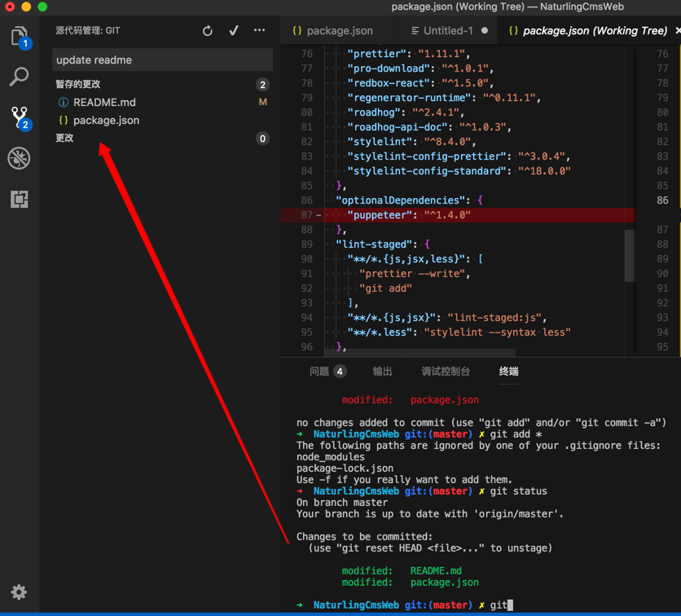Viewport: 681px width, 616px height.
Task: Click the problems count badge 4
Action: click(340, 372)
